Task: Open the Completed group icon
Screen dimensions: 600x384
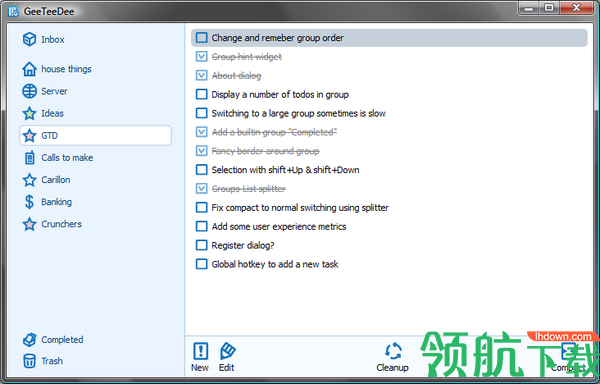Action: [29, 340]
